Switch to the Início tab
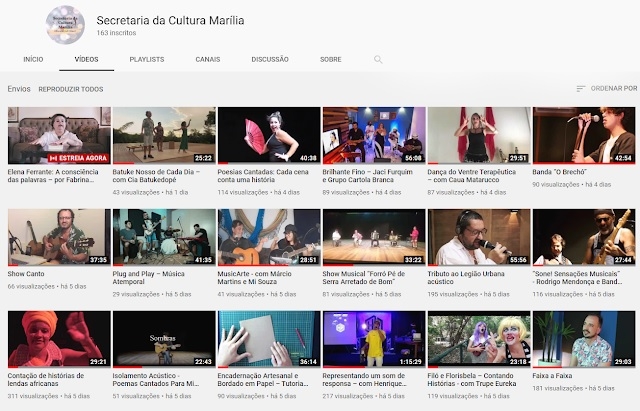The image size is (640, 411). pyautogui.click(x=33, y=60)
